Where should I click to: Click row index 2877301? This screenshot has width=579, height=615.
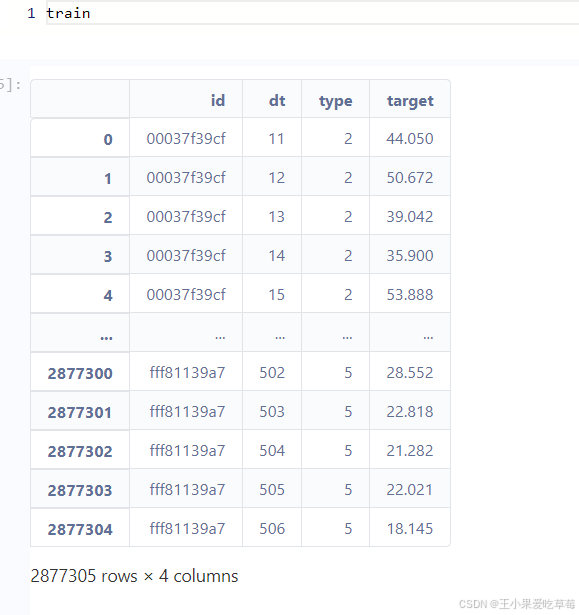pos(80,413)
